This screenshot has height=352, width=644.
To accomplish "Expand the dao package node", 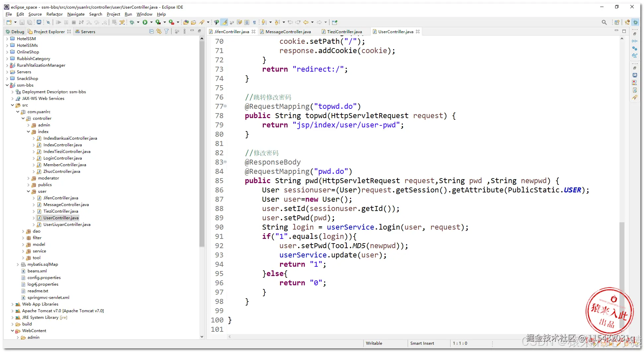I will tap(23, 231).
